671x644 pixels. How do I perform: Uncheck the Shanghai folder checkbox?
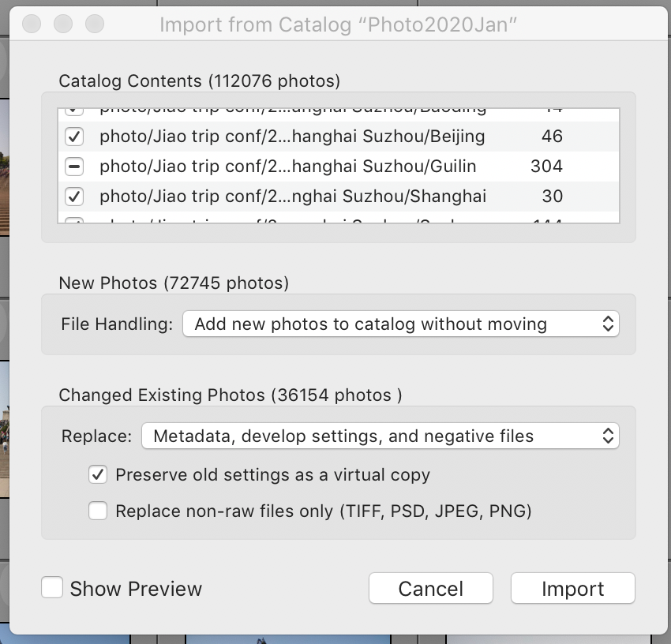74,197
